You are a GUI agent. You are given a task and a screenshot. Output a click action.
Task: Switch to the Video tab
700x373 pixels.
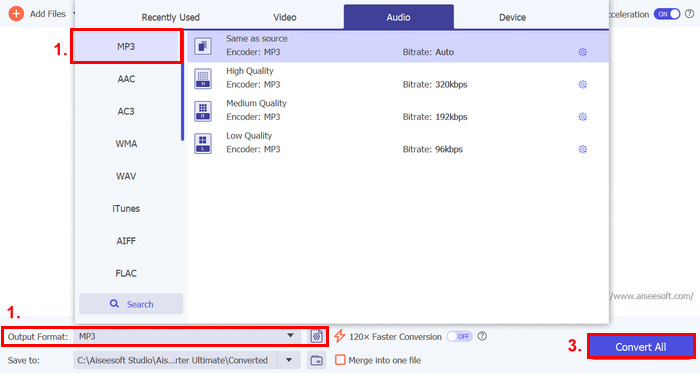(x=285, y=17)
